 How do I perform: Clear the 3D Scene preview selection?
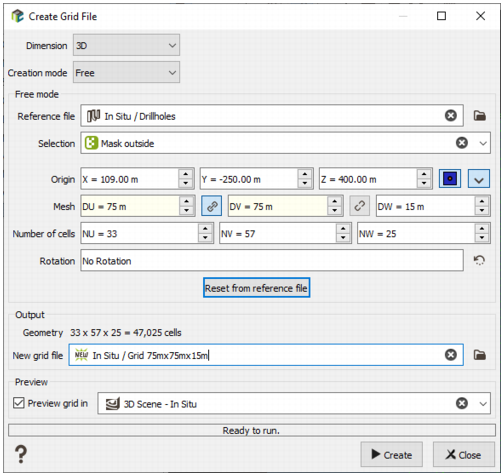462,403
